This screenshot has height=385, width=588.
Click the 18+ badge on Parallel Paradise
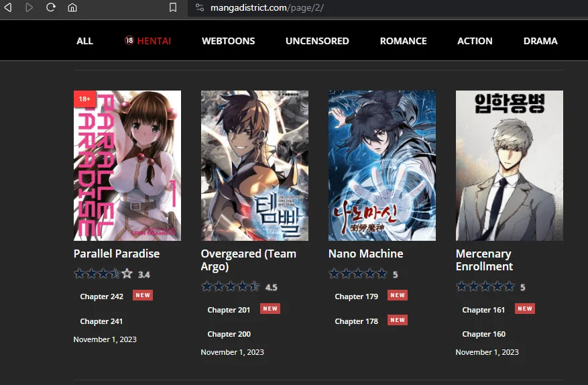click(x=84, y=99)
